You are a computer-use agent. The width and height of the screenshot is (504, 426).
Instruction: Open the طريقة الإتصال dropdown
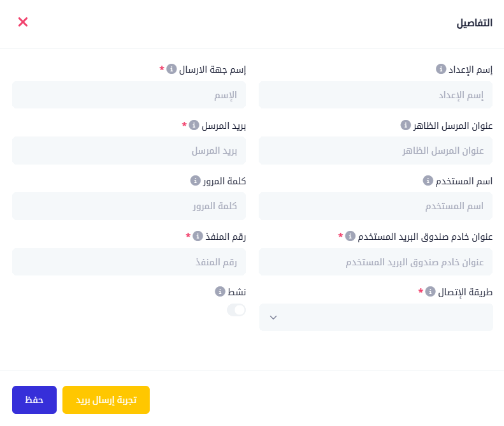376,318
